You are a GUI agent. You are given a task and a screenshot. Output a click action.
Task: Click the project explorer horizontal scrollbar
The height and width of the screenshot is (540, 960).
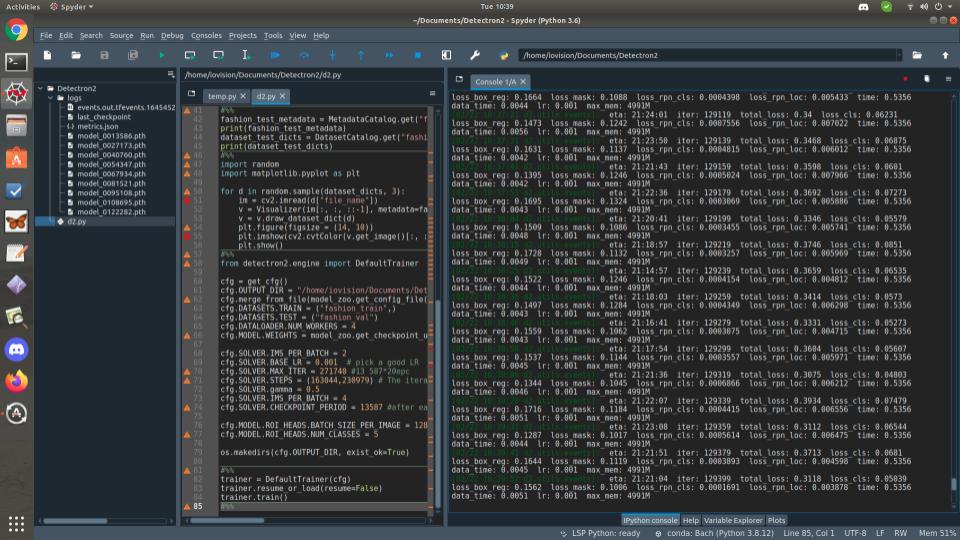click(x=75, y=521)
